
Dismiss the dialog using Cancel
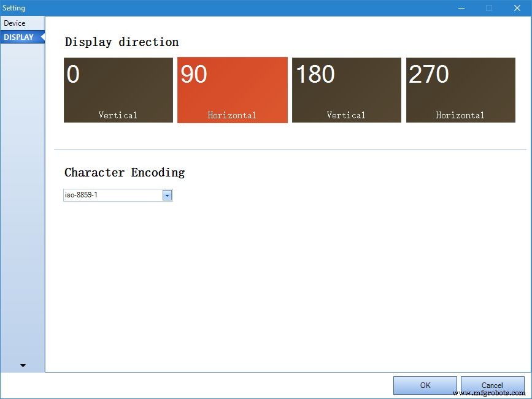pos(493,386)
